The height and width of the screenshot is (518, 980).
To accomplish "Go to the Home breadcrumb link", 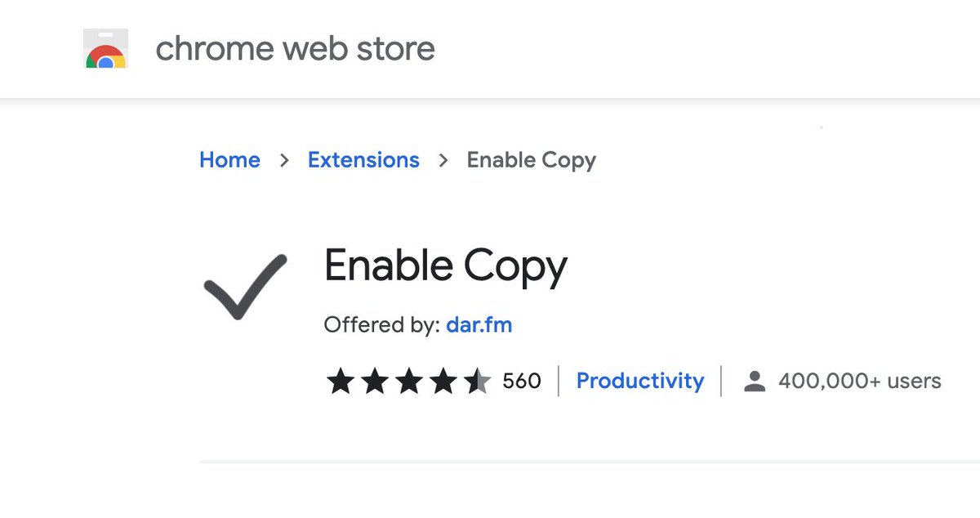I will click(229, 160).
